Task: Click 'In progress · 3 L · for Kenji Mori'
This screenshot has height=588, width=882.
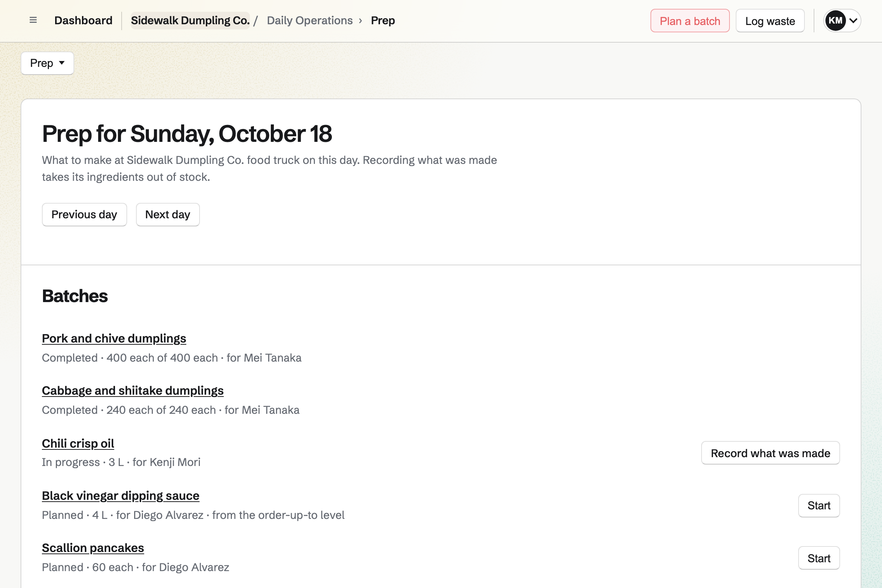Action: click(x=121, y=462)
